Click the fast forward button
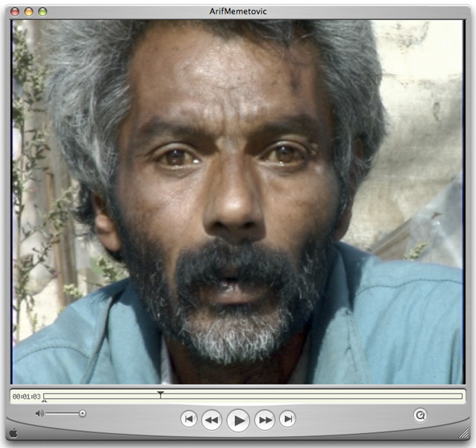This screenshot has width=476, height=448. (265, 420)
